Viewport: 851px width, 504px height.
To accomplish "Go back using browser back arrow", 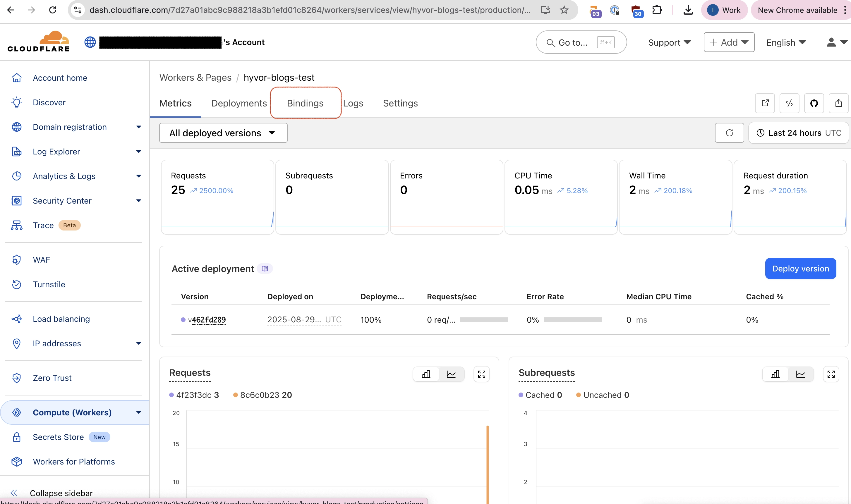I will click(x=11, y=10).
